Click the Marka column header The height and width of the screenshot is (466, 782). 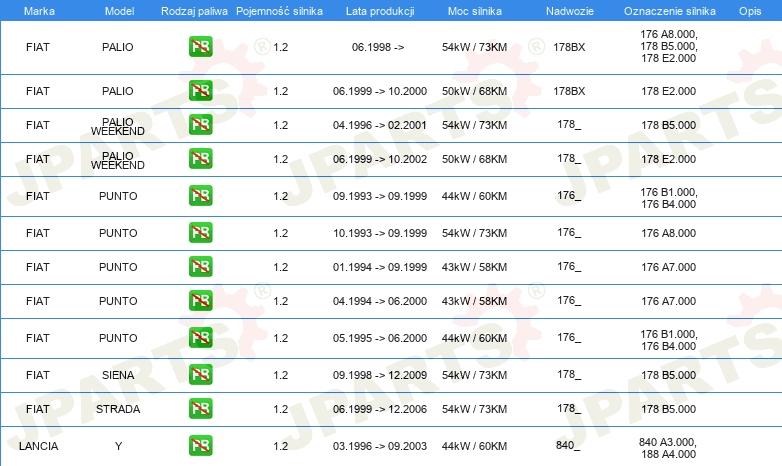pos(39,11)
